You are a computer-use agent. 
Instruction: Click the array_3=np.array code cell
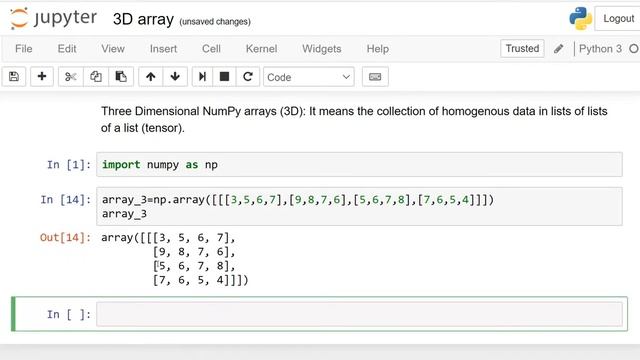[359, 207]
